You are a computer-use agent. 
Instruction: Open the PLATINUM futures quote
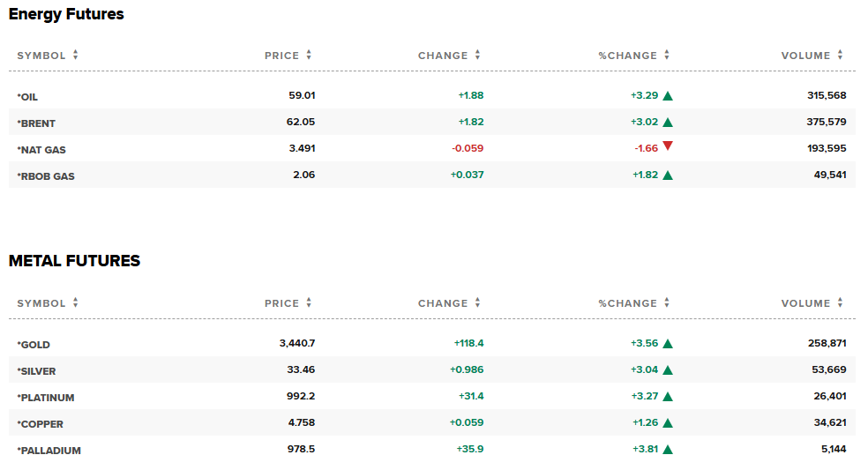coord(45,398)
